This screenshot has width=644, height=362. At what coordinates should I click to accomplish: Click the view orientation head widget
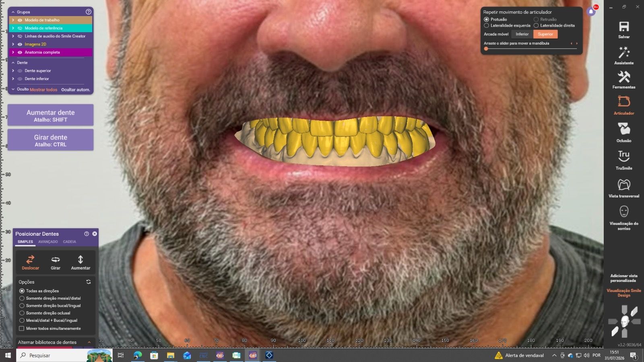click(625, 321)
